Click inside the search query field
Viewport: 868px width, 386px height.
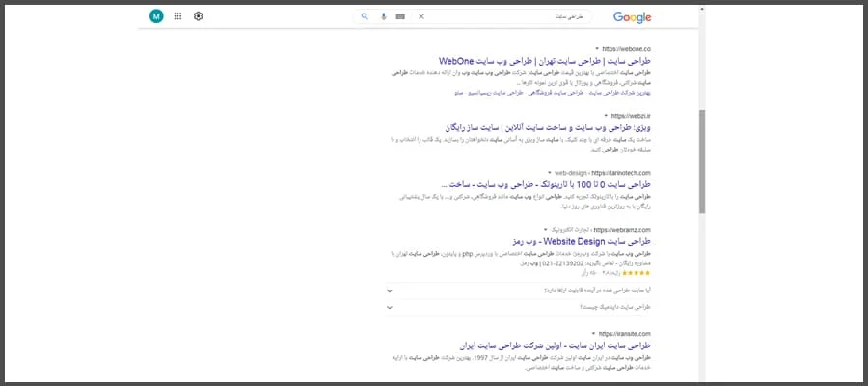503,16
